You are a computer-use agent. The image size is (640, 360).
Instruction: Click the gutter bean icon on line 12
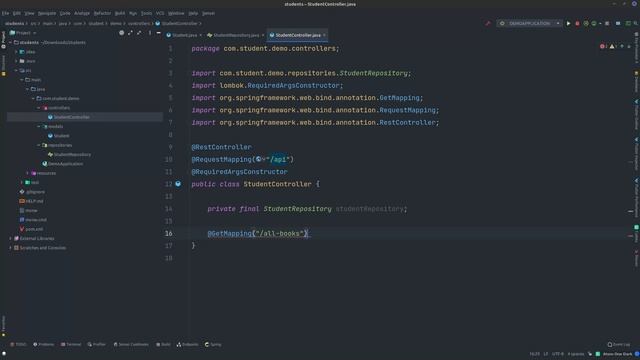pos(178,184)
